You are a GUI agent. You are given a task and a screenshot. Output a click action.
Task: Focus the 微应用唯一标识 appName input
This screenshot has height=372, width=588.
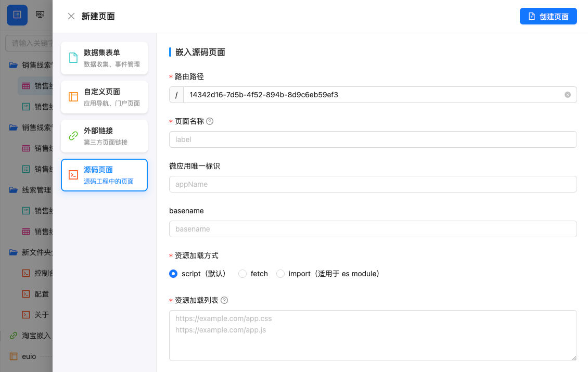coord(373,184)
